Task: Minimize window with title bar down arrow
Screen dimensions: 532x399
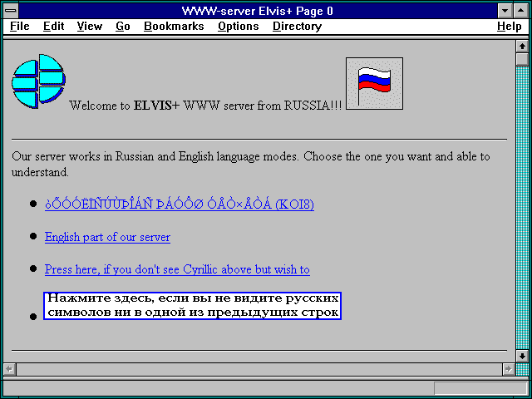Action: click(505, 11)
